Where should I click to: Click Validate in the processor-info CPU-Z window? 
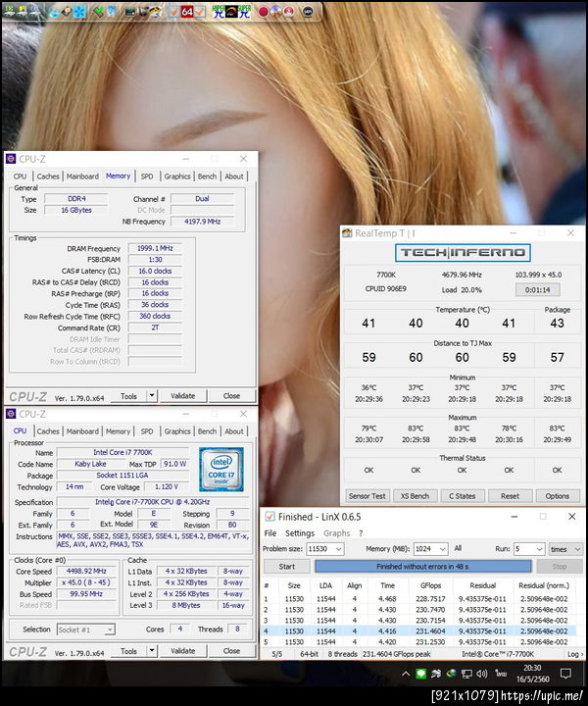tap(182, 651)
